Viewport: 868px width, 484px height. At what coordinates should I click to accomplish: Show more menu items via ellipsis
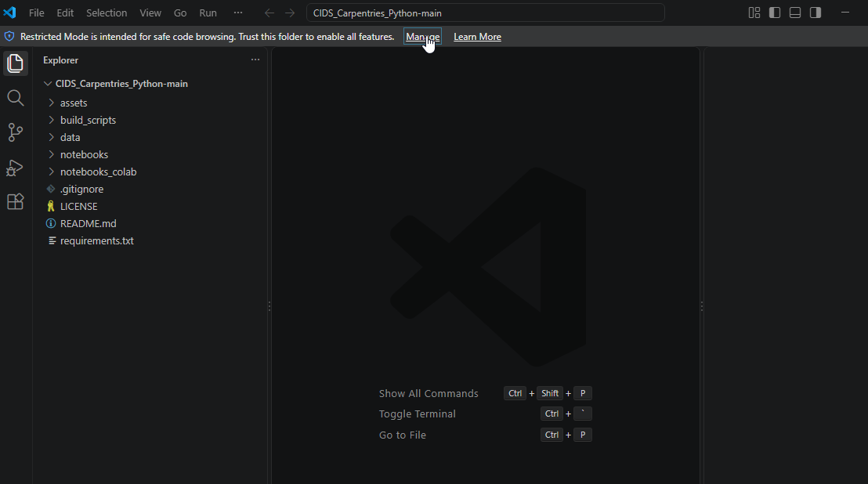point(238,13)
